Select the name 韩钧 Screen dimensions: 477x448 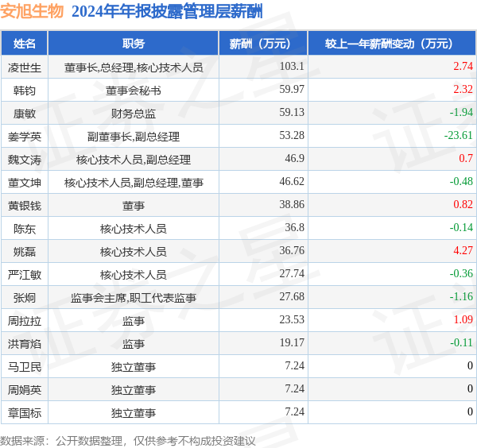[x=25, y=91]
